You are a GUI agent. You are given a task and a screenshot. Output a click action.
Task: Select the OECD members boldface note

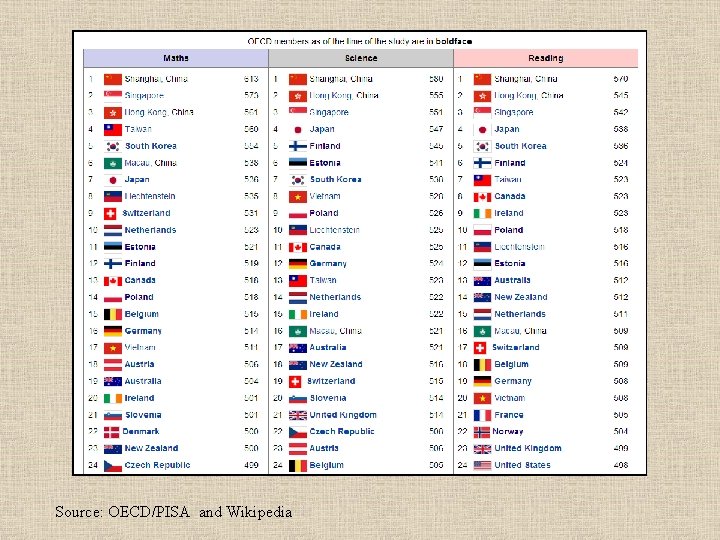(x=360, y=41)
